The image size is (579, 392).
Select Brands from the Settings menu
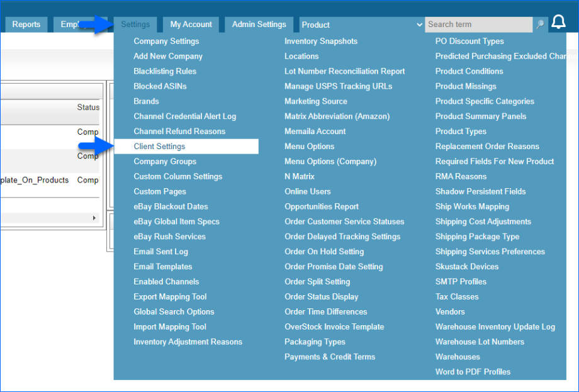click(x=145, y=101)
